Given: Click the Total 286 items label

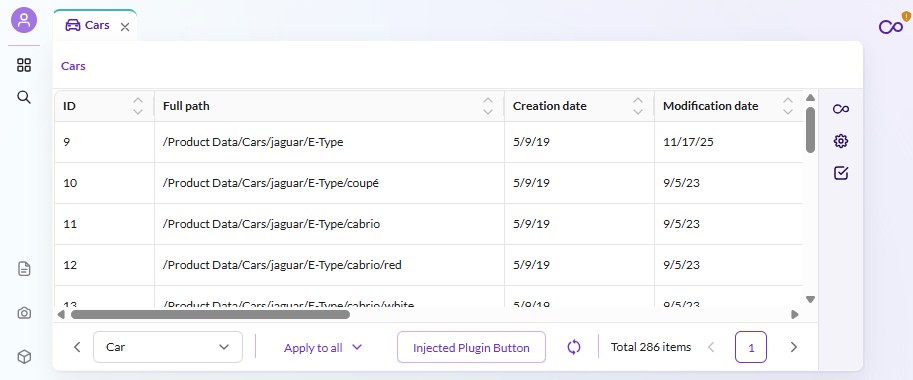Looking at the screenshot, I should pos(651,347).
